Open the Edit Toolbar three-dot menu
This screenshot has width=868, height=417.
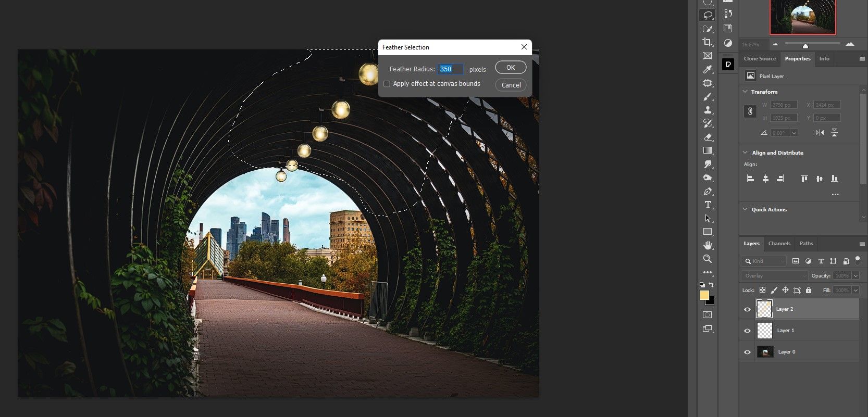point(708,272)
